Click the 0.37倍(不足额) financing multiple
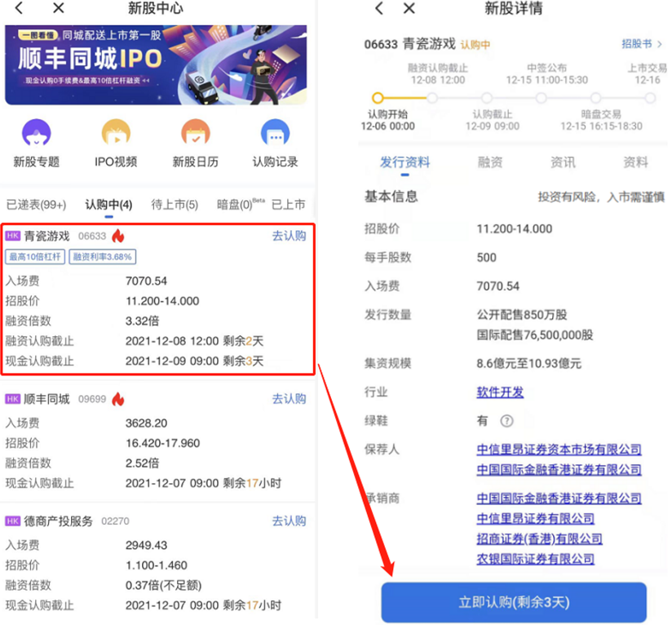672x625 pixels. pos(163,586)
